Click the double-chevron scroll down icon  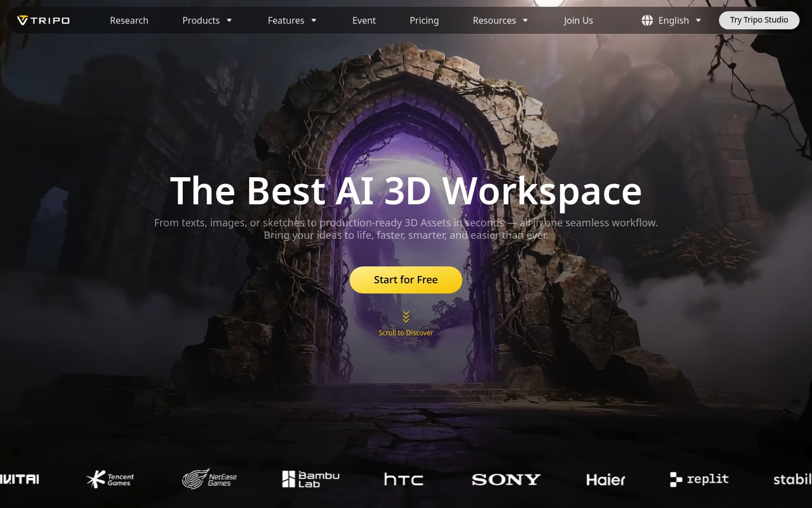406,317
